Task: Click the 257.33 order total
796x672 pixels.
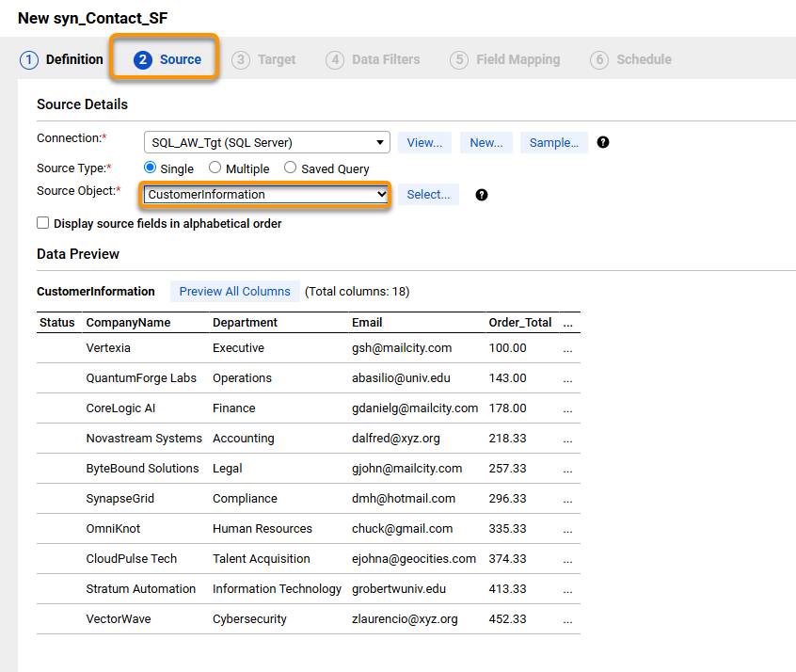Action: tap(507, 469)
